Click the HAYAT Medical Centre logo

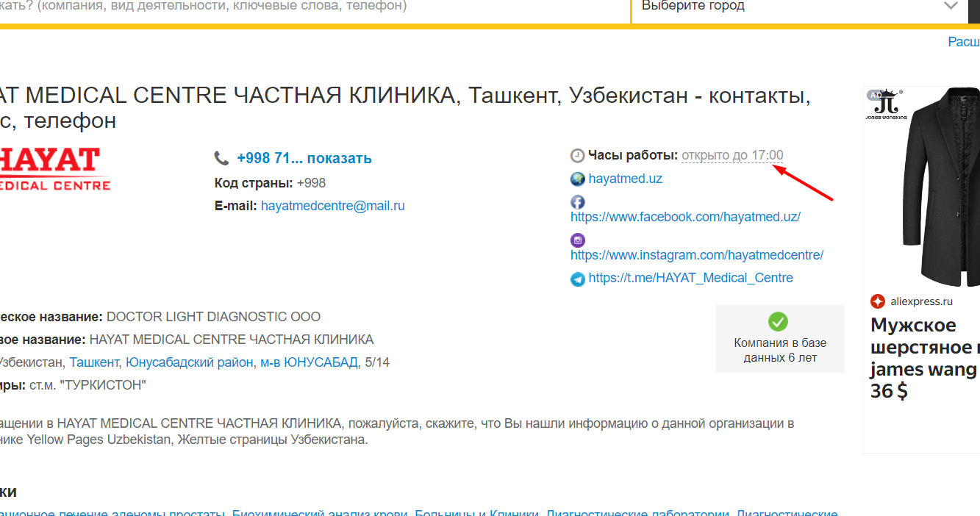pyautogui.click(x=55, y=169)
